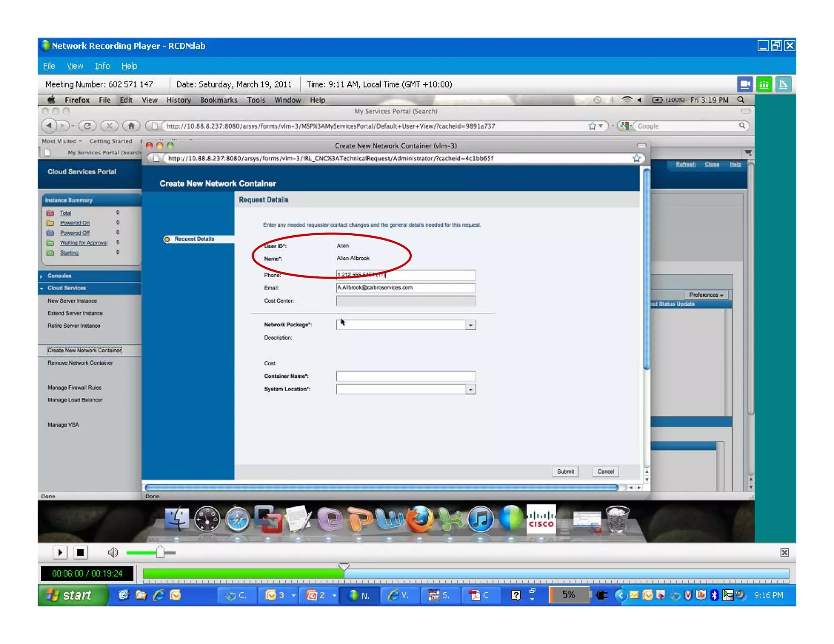Click the Cancel button
The image size is (834, 644).
pyautogui.click(x=606, y=471)
